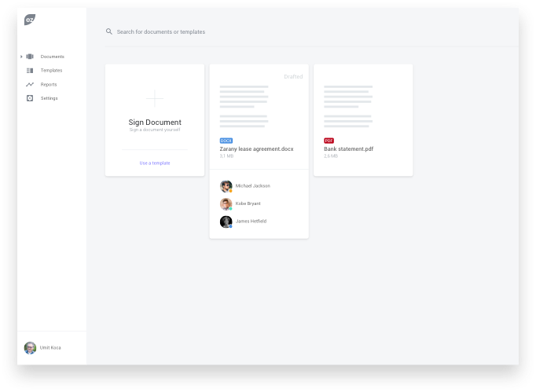The height and width of the screenshot is (392, 536).
Task: Select Michael Jackson's avatar in signer list
Action: point(226,186)
